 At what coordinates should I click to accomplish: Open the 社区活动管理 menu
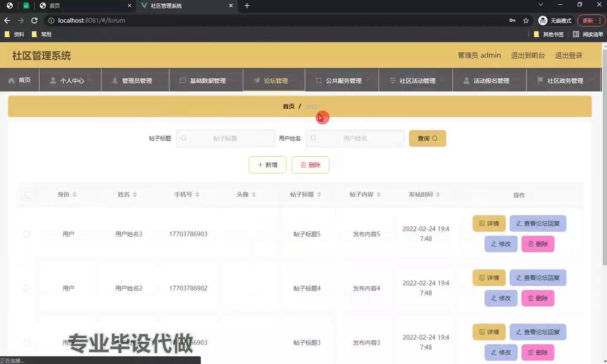416,80
